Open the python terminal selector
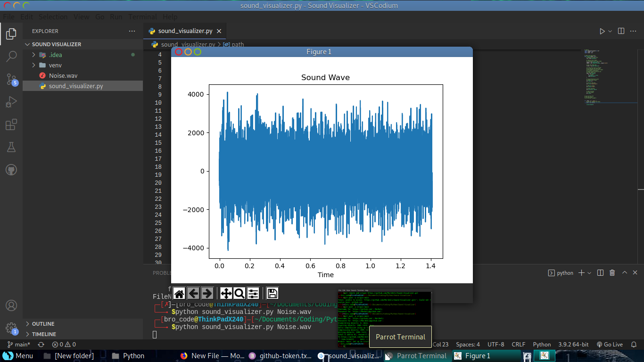The height and width of the screenshot is (362, 644). [561, 273]
